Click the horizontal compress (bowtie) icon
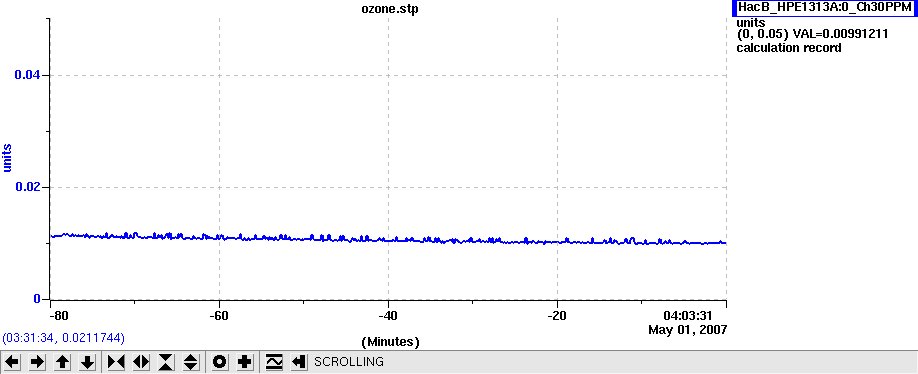This screenshot has height=374, width=918. click(116, 362)
